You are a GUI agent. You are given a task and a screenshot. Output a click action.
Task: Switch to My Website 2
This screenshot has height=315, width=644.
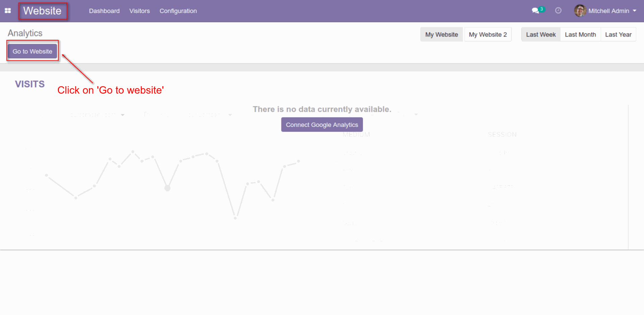pyautogui.click(x=488, y=34)
